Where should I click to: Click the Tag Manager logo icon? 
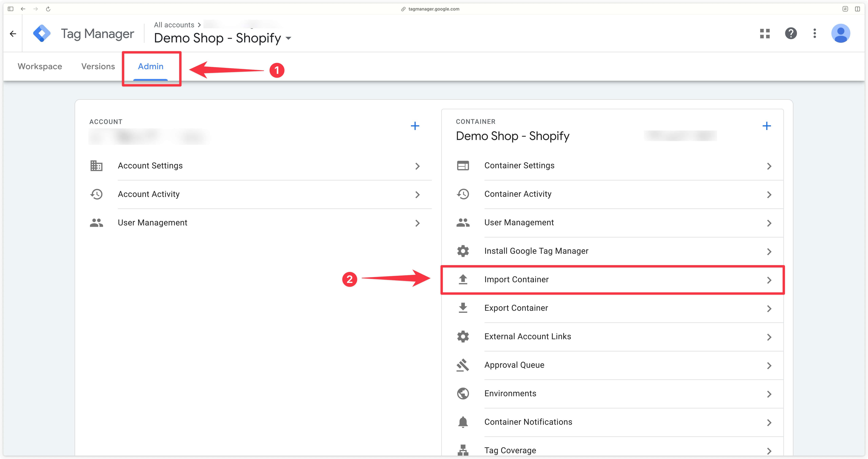tap(42, 33)
